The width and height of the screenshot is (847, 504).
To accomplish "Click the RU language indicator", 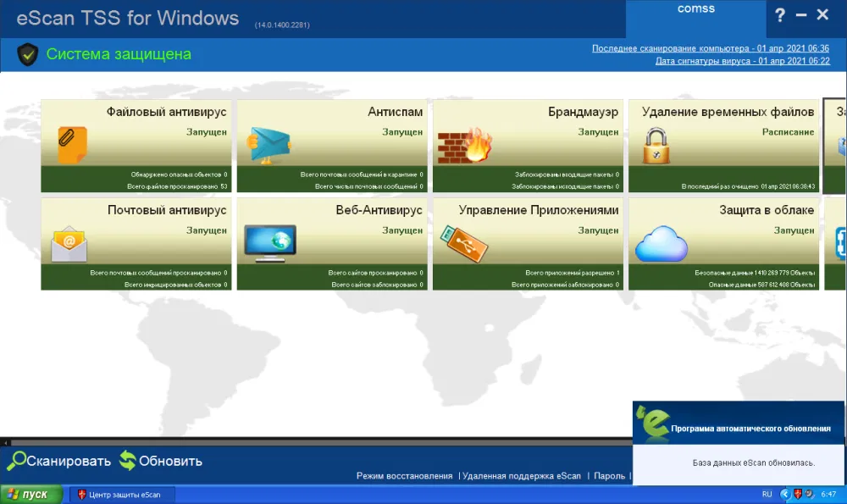I will 767,495.
